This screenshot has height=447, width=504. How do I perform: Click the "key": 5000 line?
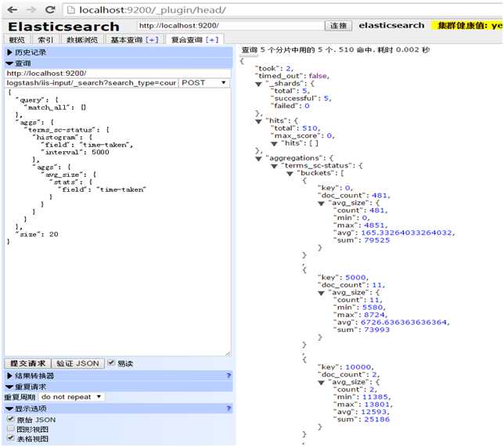tap(343, 278)
